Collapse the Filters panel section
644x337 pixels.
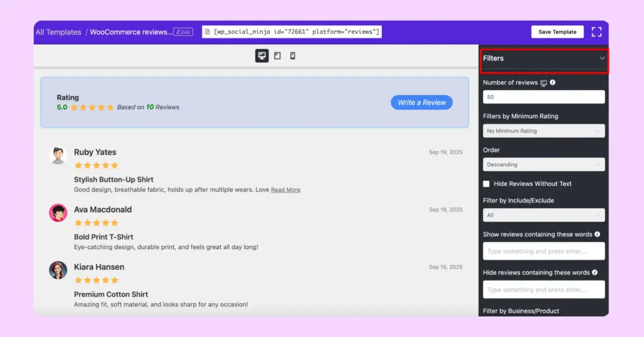(x=602, y=58)
